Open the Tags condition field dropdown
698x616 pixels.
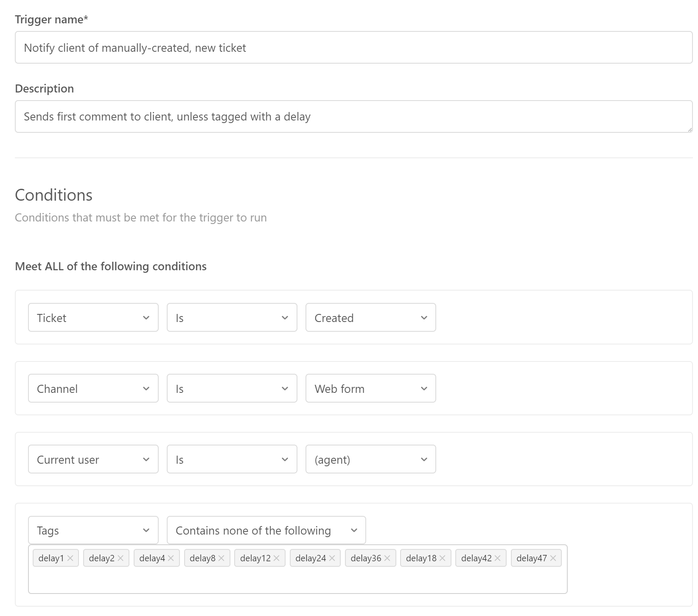tap(93, 530)
